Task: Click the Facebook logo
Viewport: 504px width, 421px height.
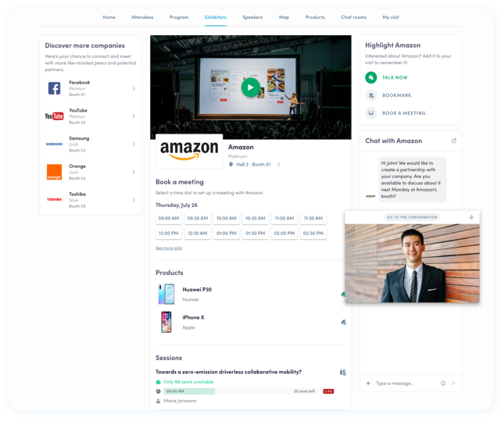Action: [x=55, y=88]
